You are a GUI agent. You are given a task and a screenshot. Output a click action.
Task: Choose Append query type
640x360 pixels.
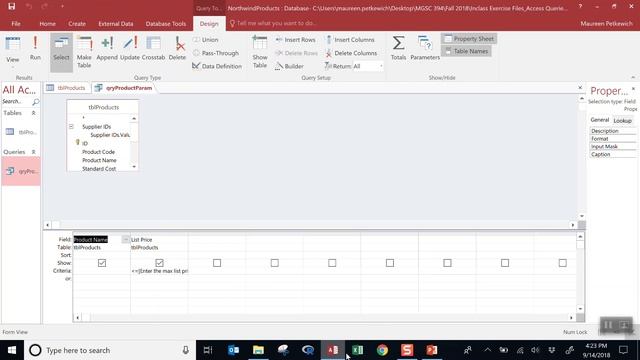107,49
